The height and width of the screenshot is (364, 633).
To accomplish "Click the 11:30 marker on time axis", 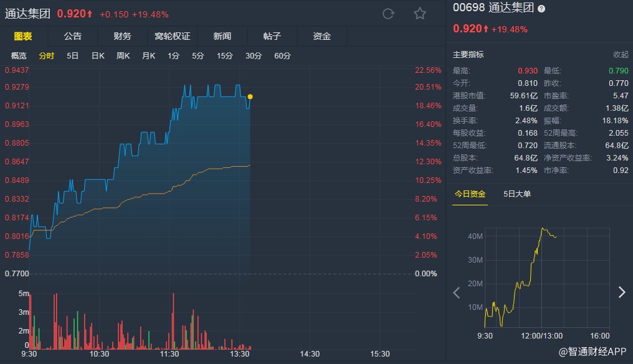I will (169, 354).
